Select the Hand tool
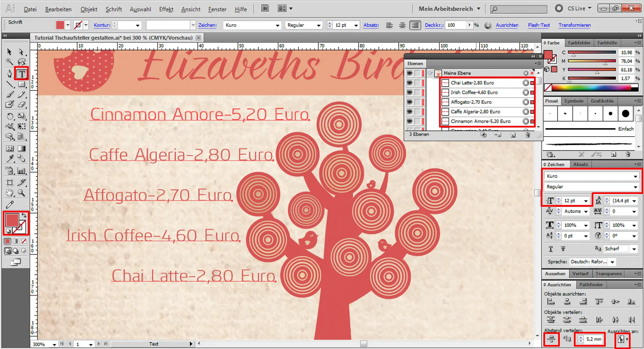Screen dimensions: 644x349 coord(10,193)
